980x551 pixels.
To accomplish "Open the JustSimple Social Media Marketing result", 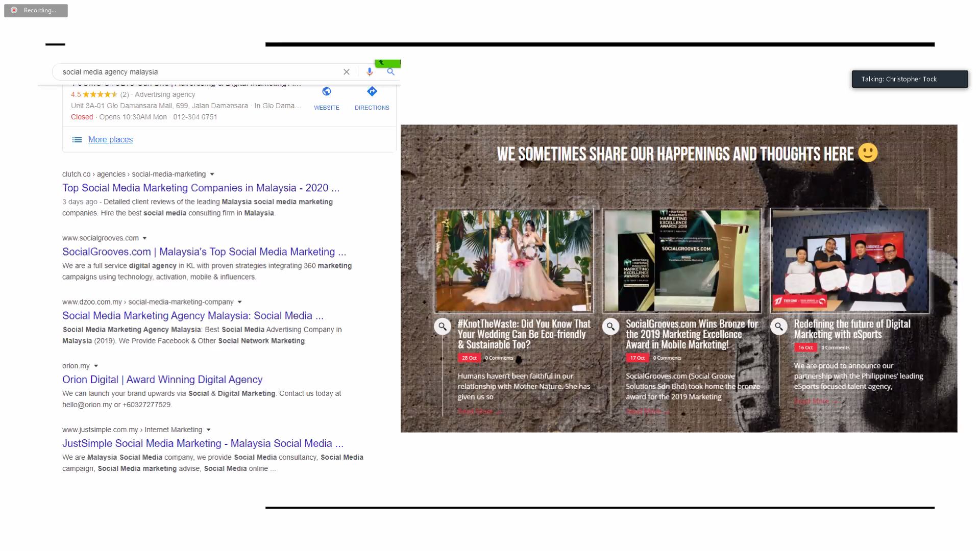I will pyautogui.click(x=203, y=443).
